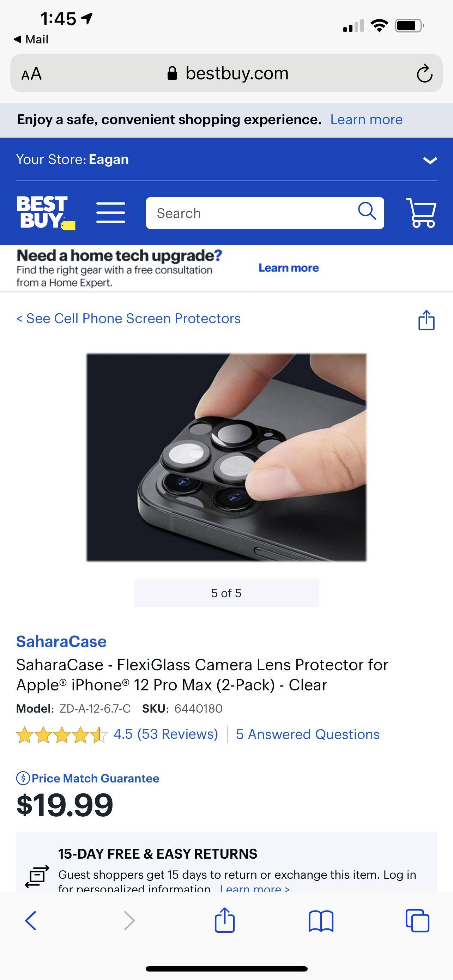
Task: Tap the camera lens protector product image
Action: coord(226,457)
